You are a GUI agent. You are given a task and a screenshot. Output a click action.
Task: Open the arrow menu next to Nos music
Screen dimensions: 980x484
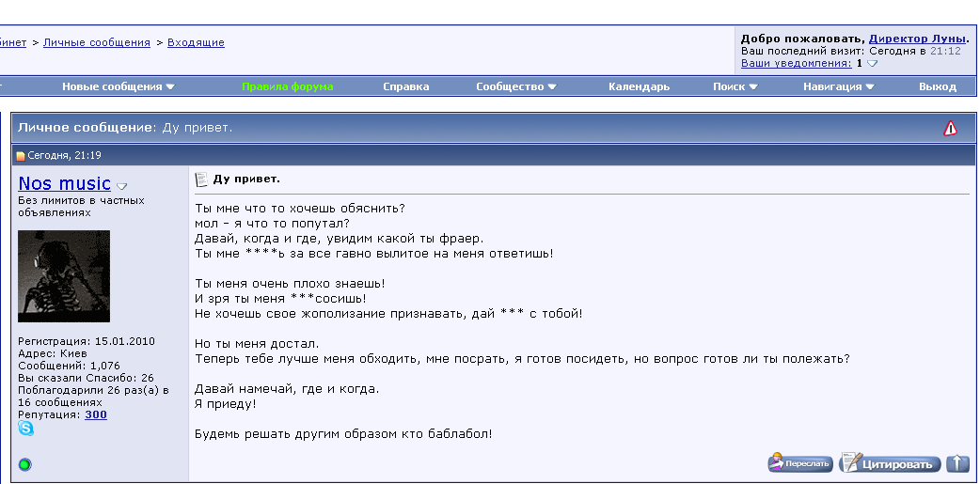tap(121, 186)
